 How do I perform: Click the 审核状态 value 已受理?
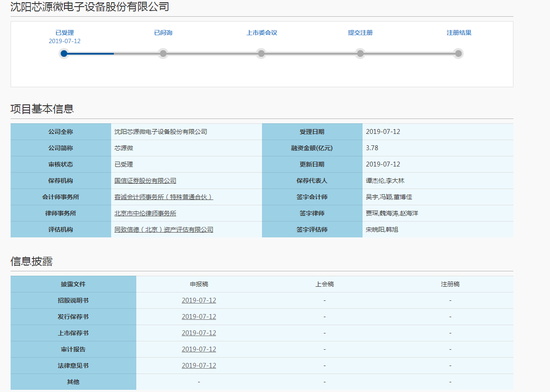[124, 164]
